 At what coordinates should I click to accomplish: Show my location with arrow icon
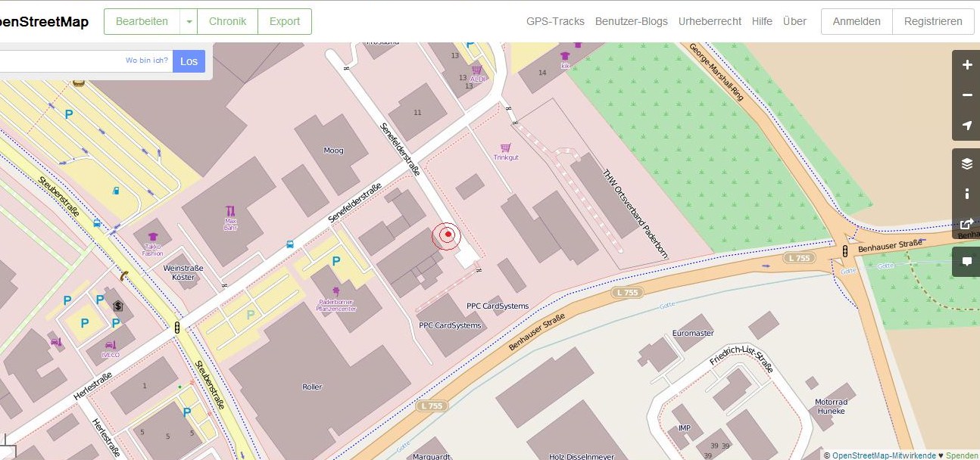pos(966,126)
